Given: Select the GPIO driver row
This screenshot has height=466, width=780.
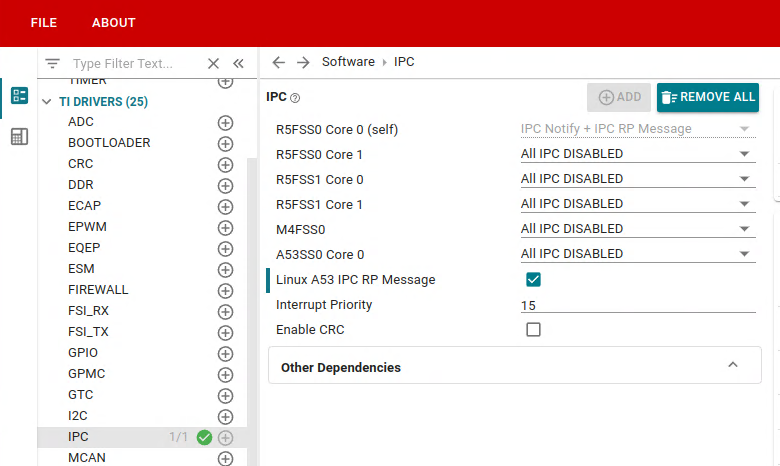Looking at the screenshot, I should [x=142, y=353].
